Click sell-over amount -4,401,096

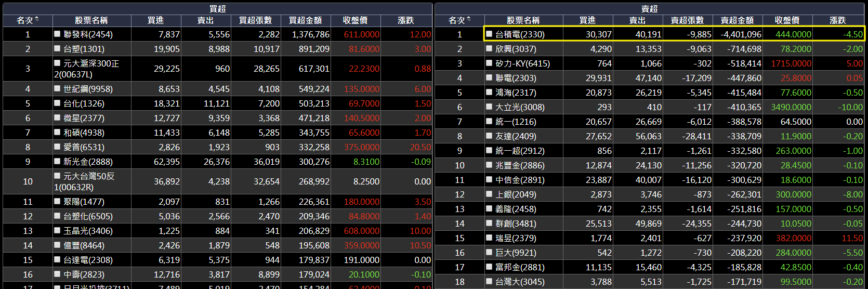(x=741, y=34)
